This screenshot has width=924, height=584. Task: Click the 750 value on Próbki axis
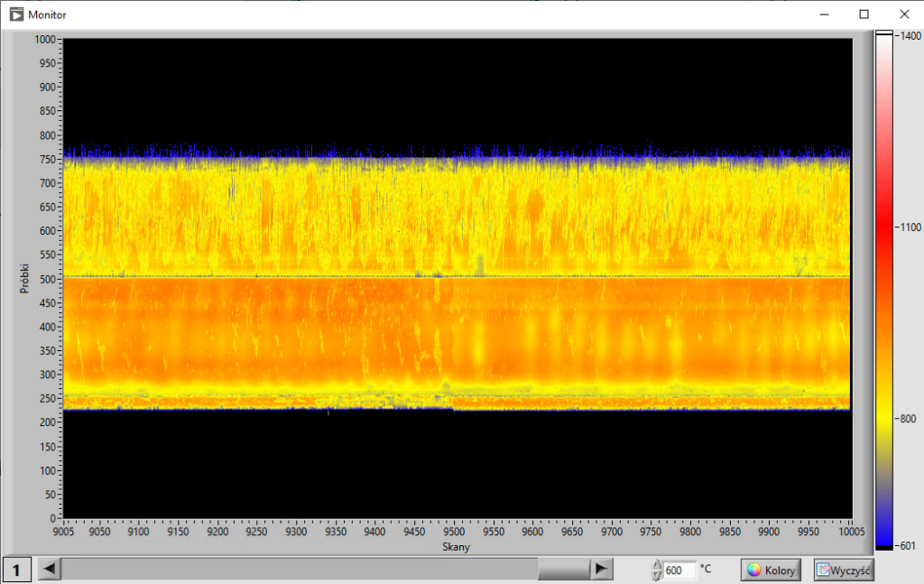(x=47, y=159)
